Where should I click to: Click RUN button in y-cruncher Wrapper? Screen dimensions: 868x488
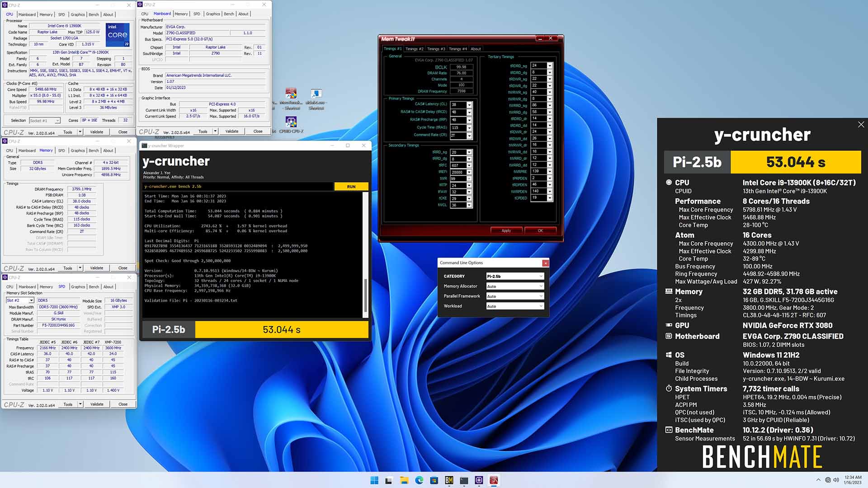(351, 187)
